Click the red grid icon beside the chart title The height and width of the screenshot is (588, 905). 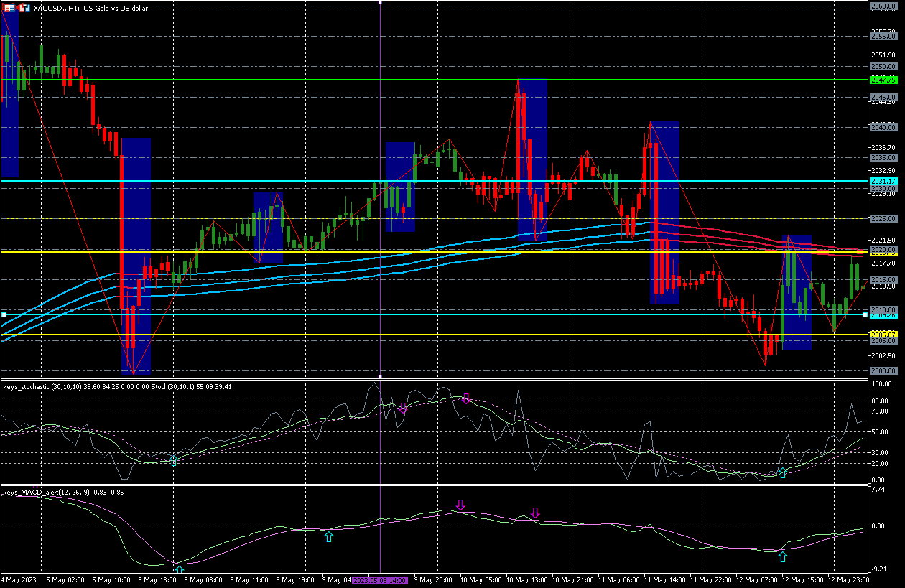(x=9, y=7)
